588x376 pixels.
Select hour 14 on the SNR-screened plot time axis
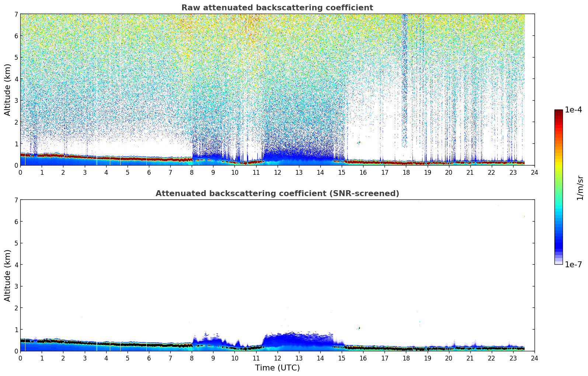coord(320,358)
